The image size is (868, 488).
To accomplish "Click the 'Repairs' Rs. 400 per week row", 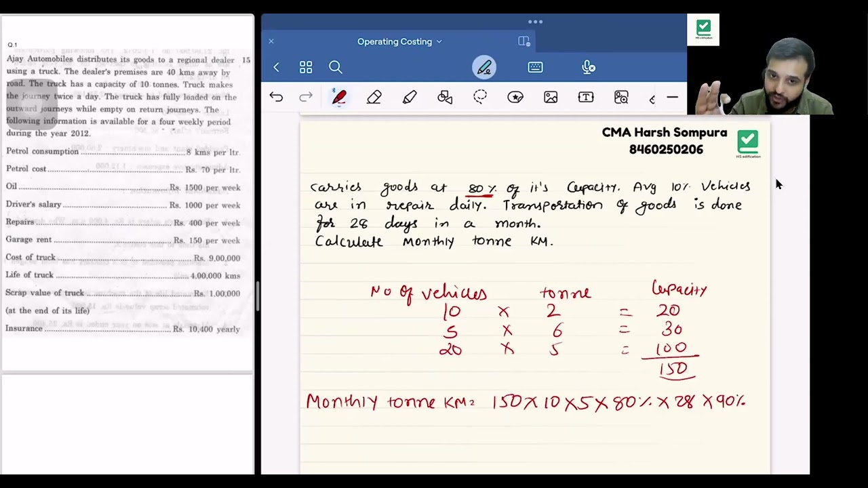I will [123, 222].
